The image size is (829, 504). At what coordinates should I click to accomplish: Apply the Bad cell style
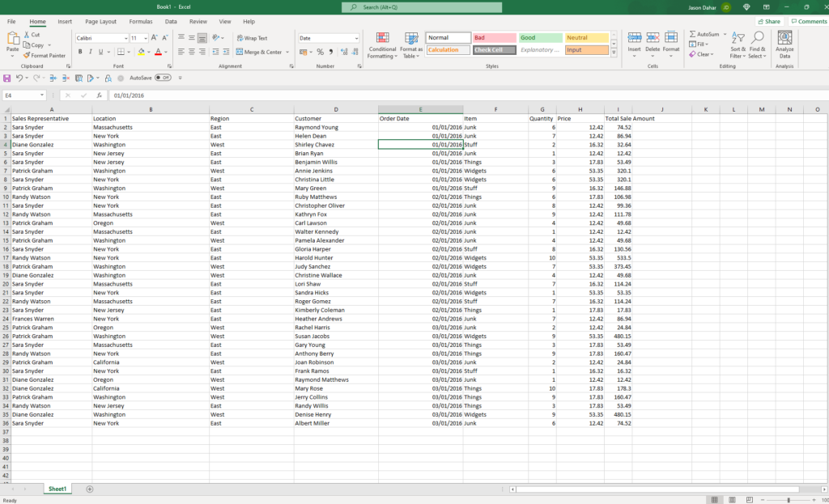point(494,36)
